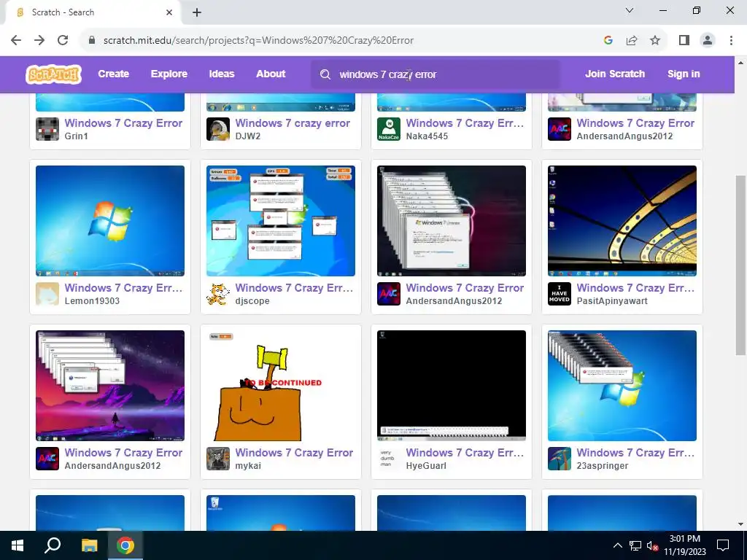The height and width of the screenshot is (560, 747).
Task: Bookmark this page with the star icon
Action: (655, 40)
